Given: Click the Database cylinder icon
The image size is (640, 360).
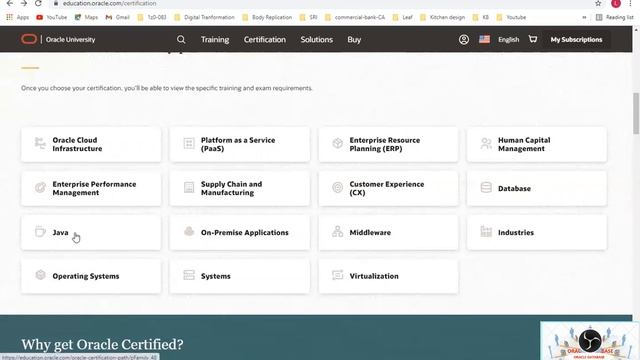Looking at the screenshot, I should pos(486,187).
